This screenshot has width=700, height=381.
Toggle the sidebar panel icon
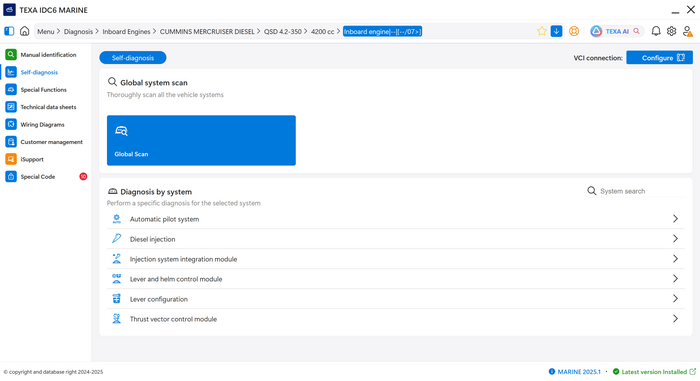9,31
